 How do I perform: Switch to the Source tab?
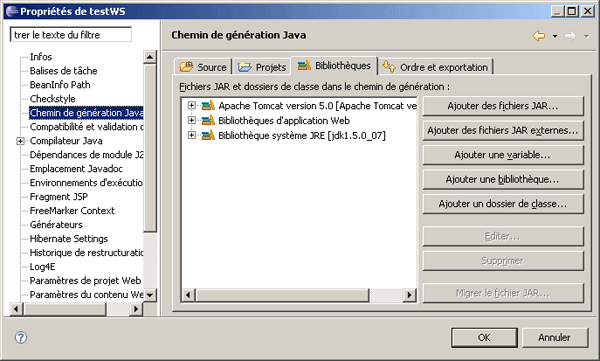pos(203,67)
